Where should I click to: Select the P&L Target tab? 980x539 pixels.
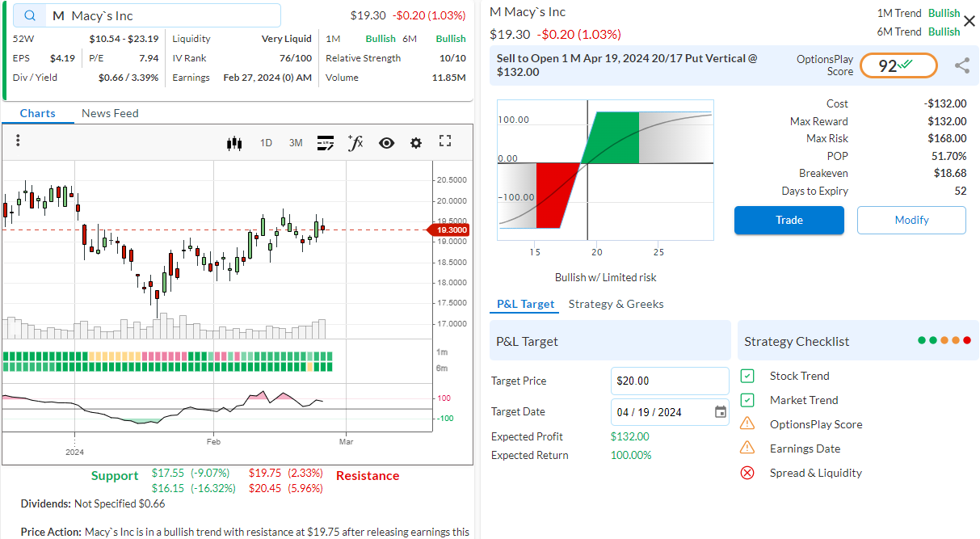[525, 304]
